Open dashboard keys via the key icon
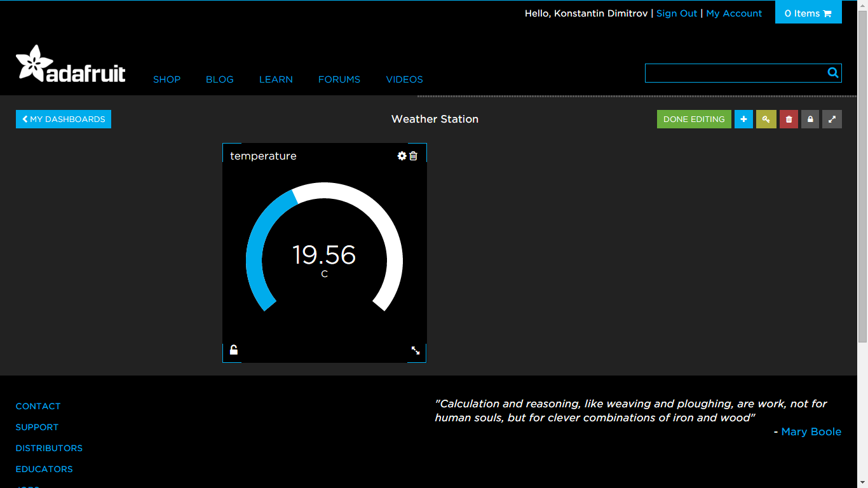868x488 pixels. (766, 119)
